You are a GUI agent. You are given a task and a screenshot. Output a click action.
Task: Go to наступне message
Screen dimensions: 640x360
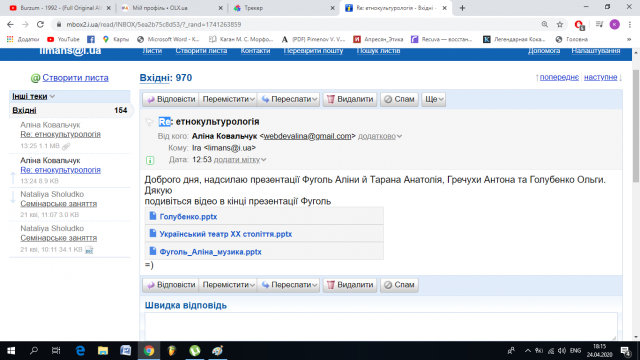pos(600,77)
